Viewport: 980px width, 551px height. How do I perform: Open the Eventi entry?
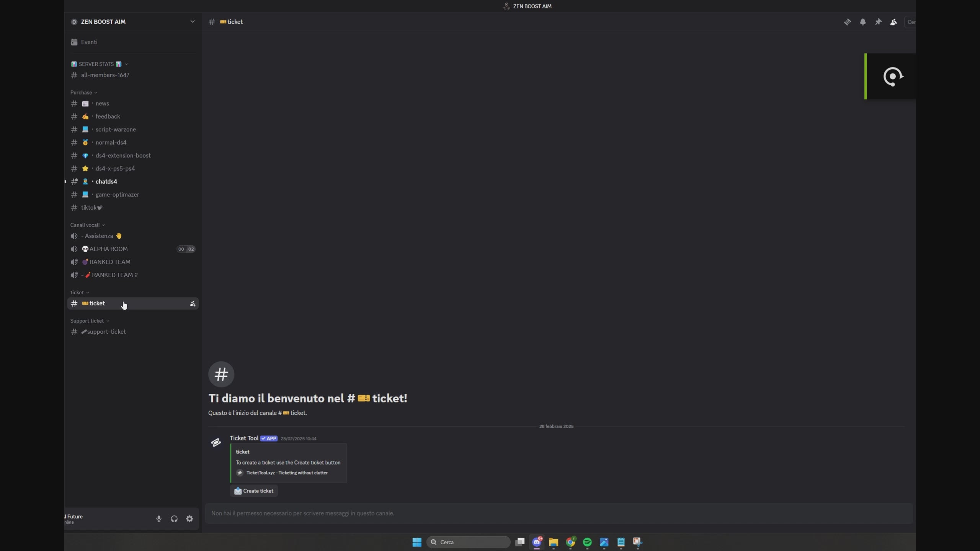click(x=132, y=42)
